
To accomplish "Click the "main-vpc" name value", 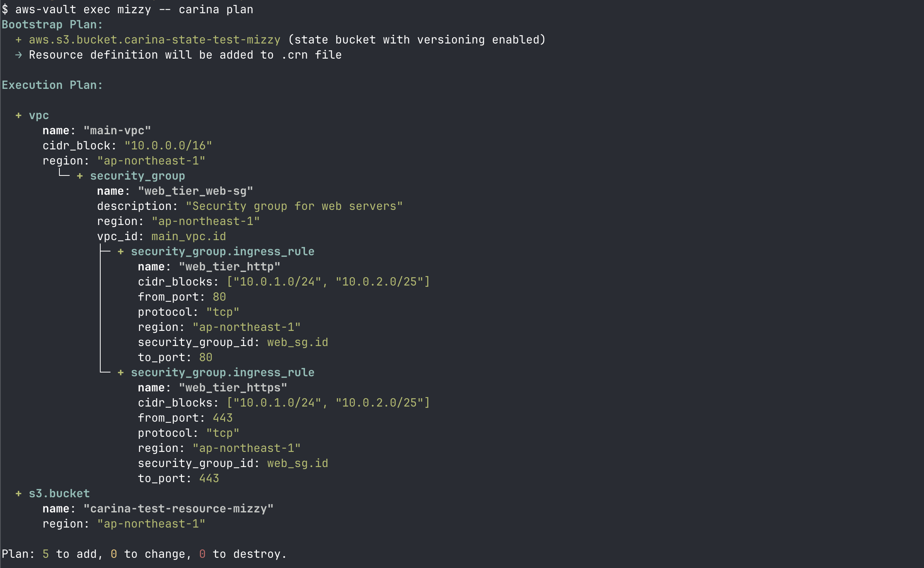I will pos(117,130).
